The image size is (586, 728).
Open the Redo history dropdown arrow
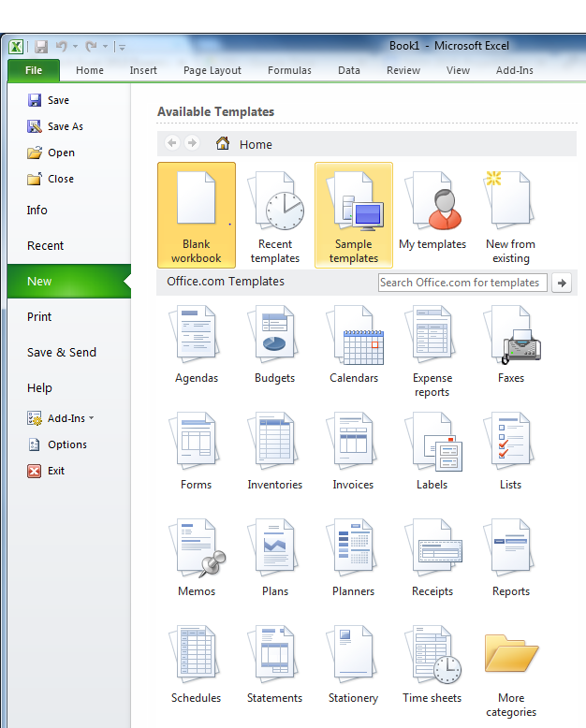[105, 47]
